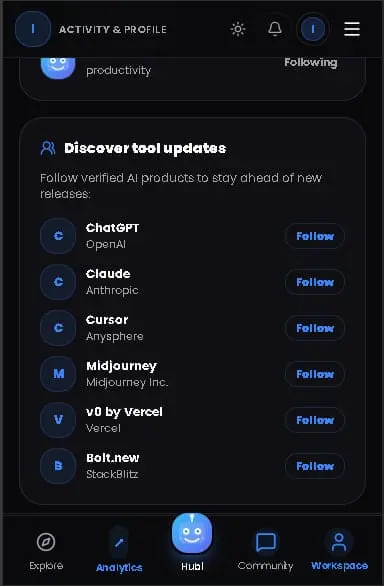The image size is (384, 586).
Task: Unfollow via the Following button
Action: pyautogui.click(x=311, y=62)
